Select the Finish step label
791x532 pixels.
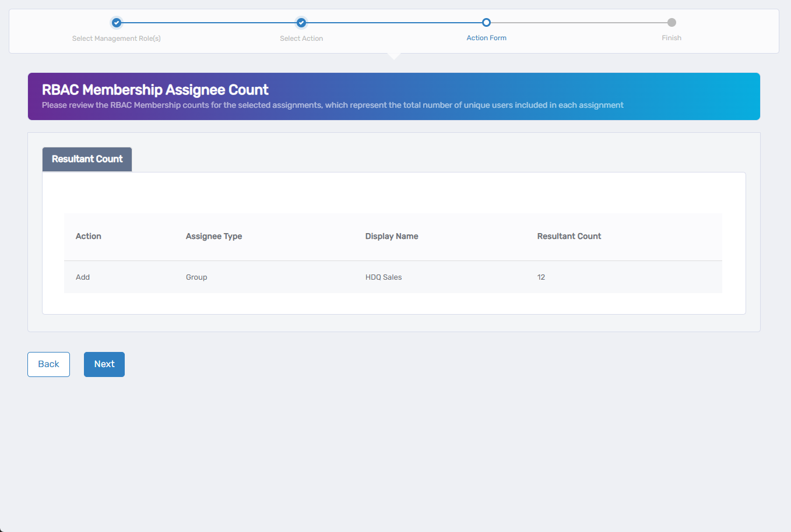[x=672, y=37]
